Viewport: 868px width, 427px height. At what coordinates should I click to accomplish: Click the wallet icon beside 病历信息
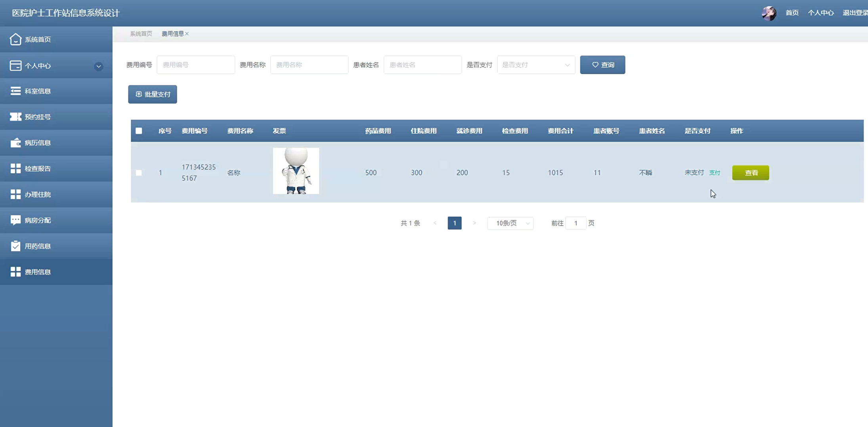coord(15,143)
